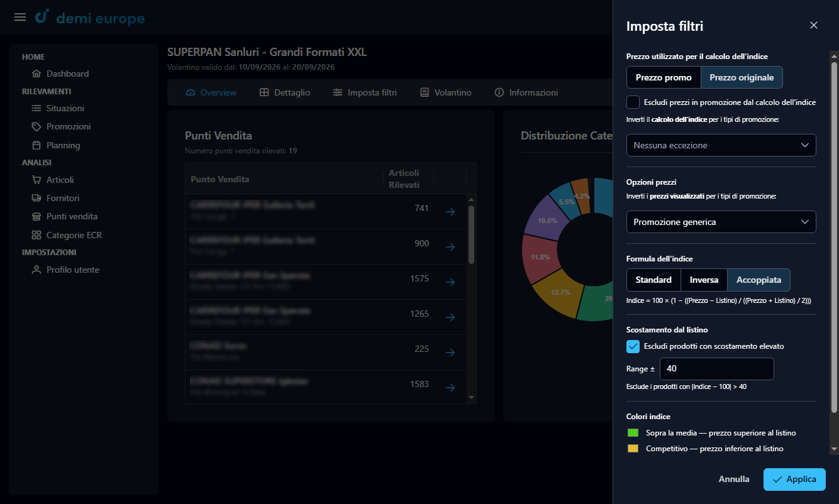Open the Volantino tab

[x=446, y=92]
